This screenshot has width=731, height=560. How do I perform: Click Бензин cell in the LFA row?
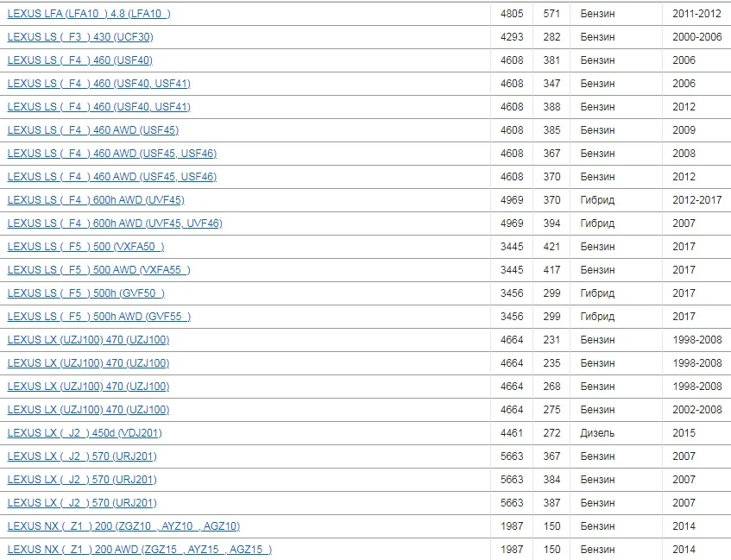pyautogui.click(x=597, y=14)
